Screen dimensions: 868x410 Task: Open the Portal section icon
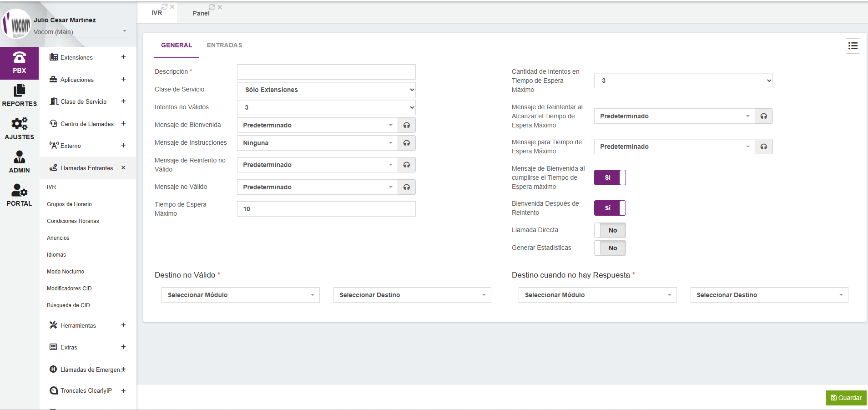coord(19,195)
